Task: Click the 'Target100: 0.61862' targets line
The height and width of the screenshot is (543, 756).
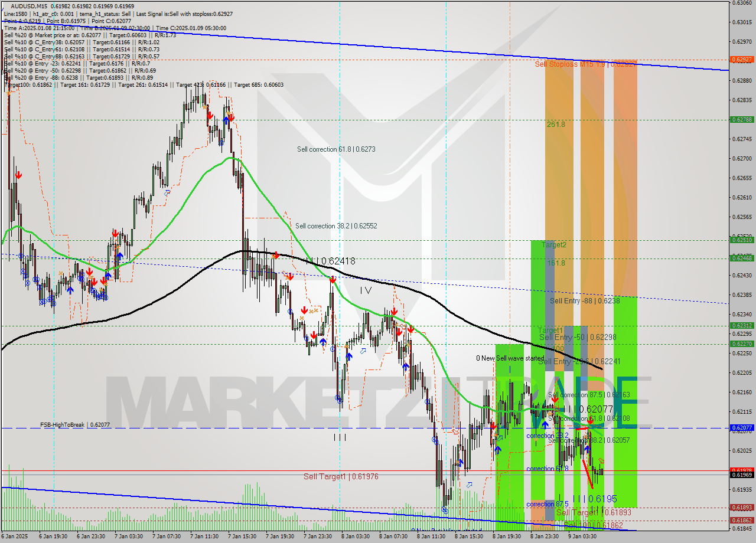Action: pyautogui.click(x=144, y=84)
